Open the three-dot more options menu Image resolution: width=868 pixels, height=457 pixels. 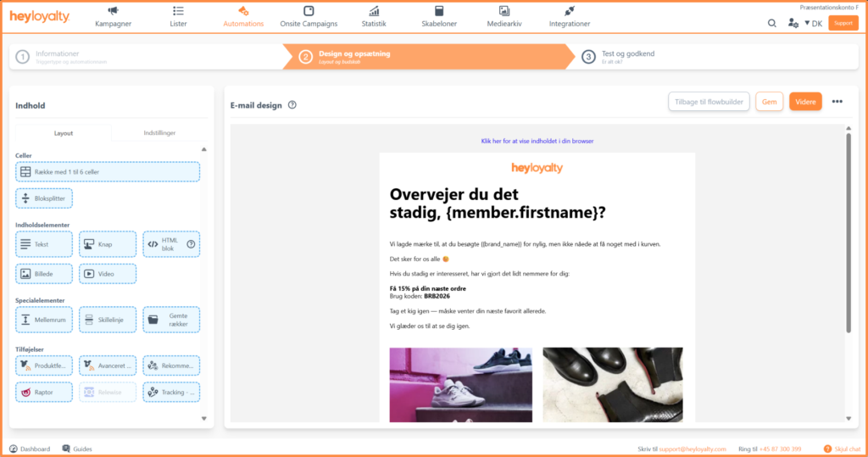[837, 102]
